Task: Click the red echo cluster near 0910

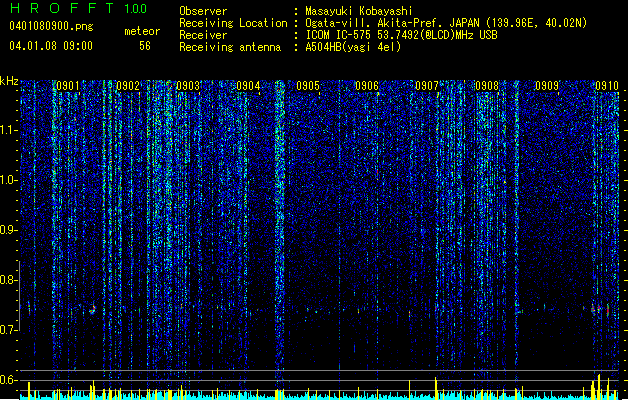Action: click(x=601, y=310)
